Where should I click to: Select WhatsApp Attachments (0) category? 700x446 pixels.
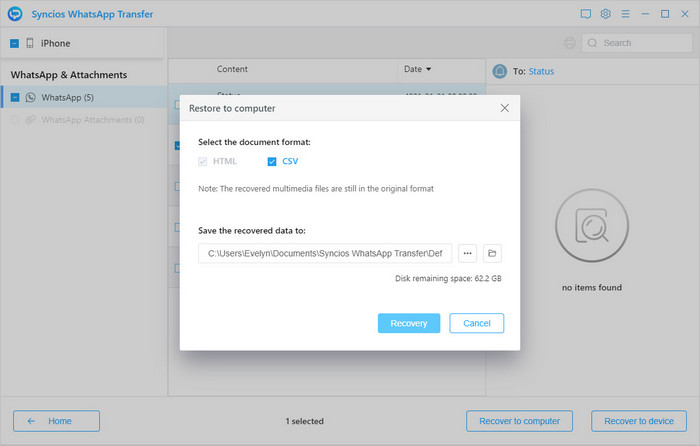coord(84,120)
